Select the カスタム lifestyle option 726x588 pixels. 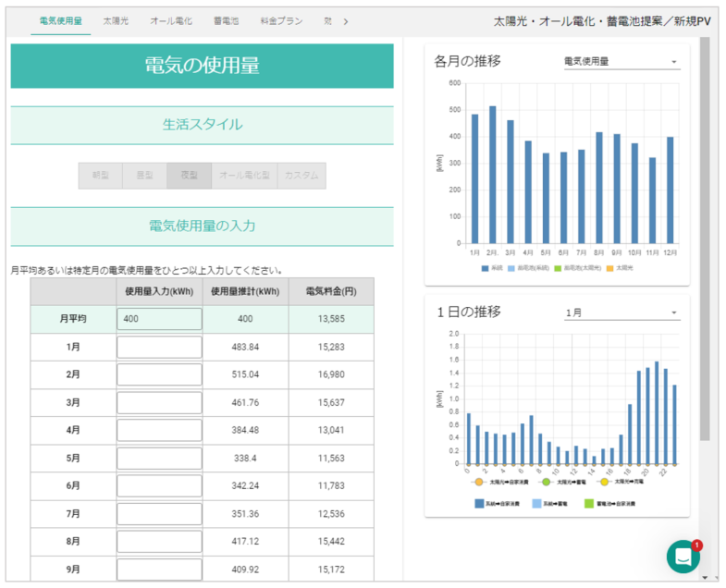301,176
